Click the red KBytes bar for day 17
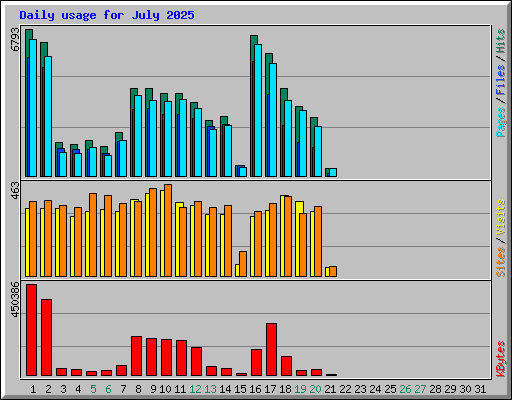The width and height of the screenshot is (512, 400). [272, 350]
